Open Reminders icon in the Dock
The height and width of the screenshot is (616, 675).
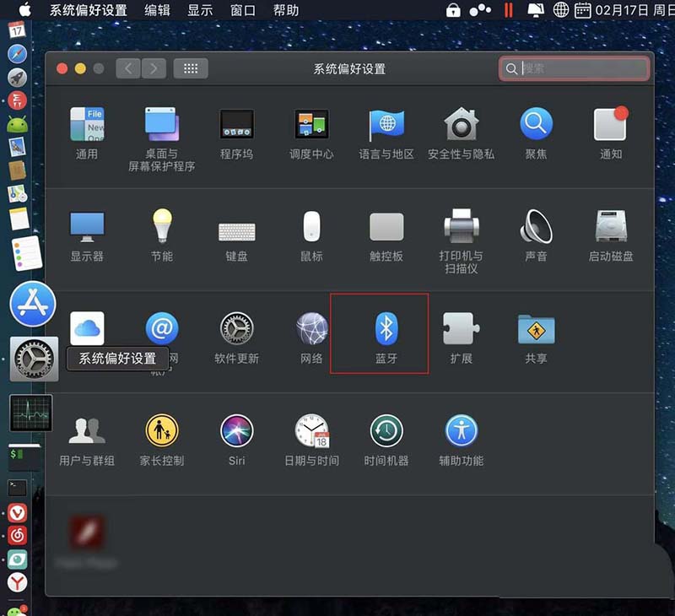click(x=27, y=253)
